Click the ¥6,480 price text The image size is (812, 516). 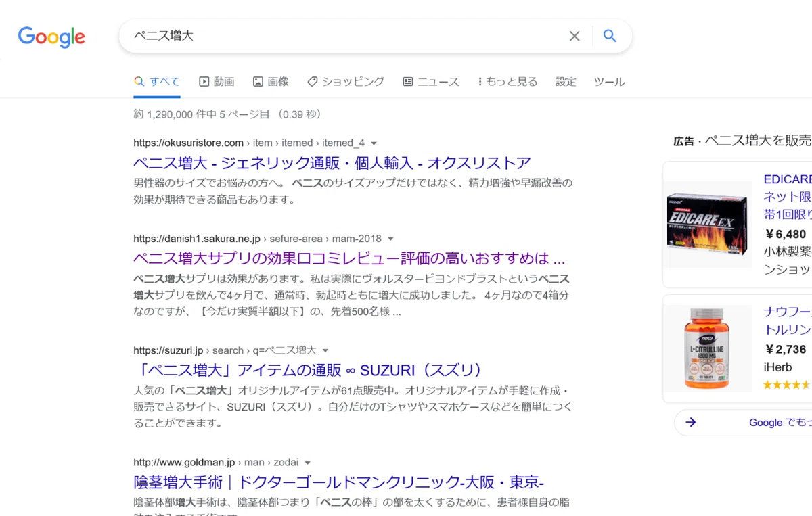click(785, 234)
